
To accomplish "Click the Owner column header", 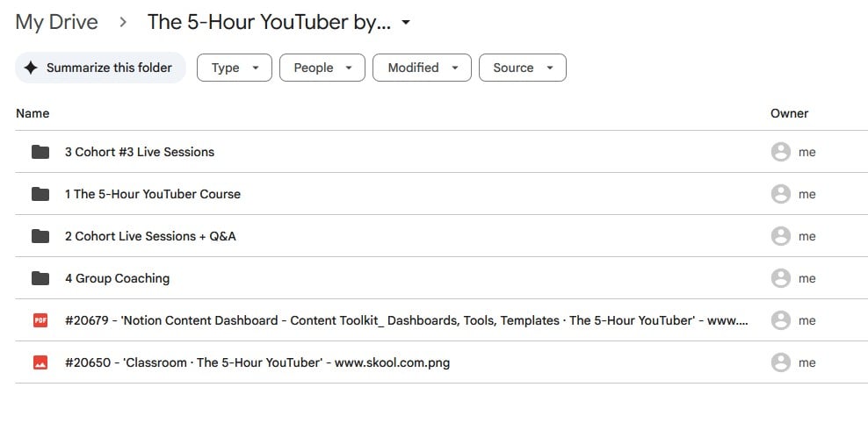I will click(789, 113).
